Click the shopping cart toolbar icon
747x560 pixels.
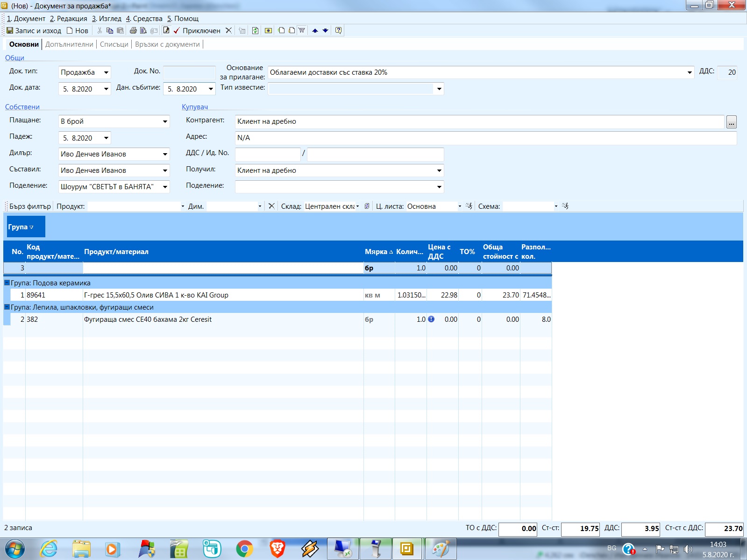[x=302, y=31]
